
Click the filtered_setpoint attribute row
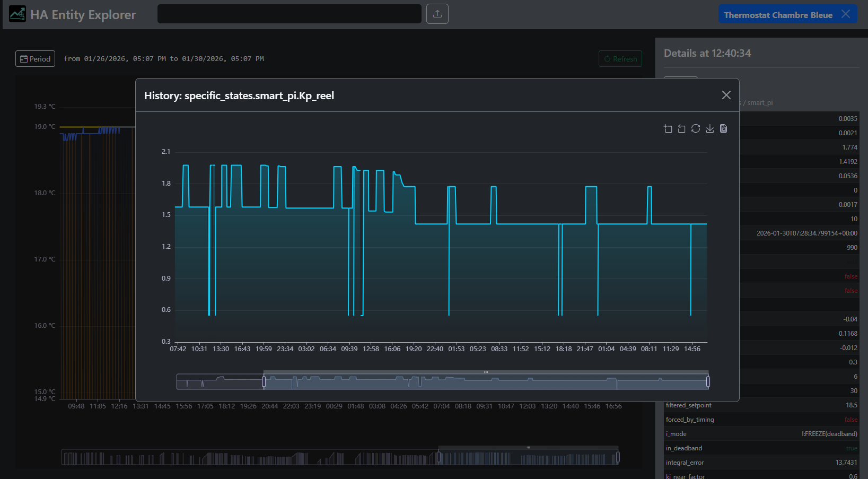coord(761,405)
